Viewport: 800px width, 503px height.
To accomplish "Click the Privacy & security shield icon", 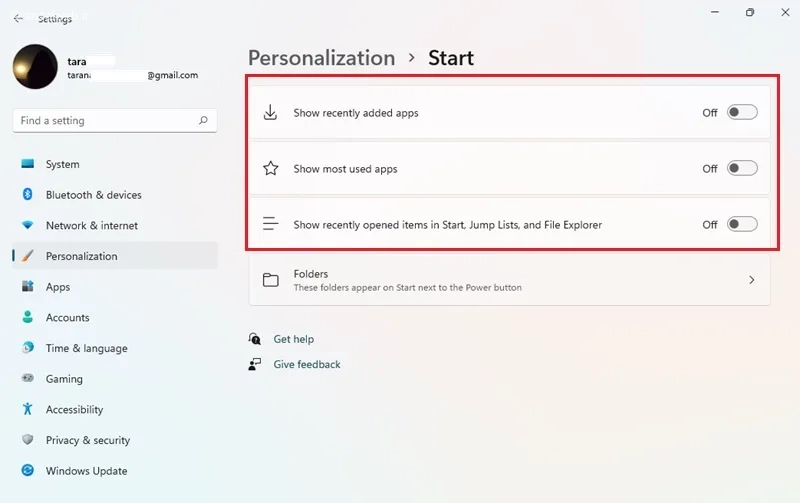I will [x=27, y=440].
